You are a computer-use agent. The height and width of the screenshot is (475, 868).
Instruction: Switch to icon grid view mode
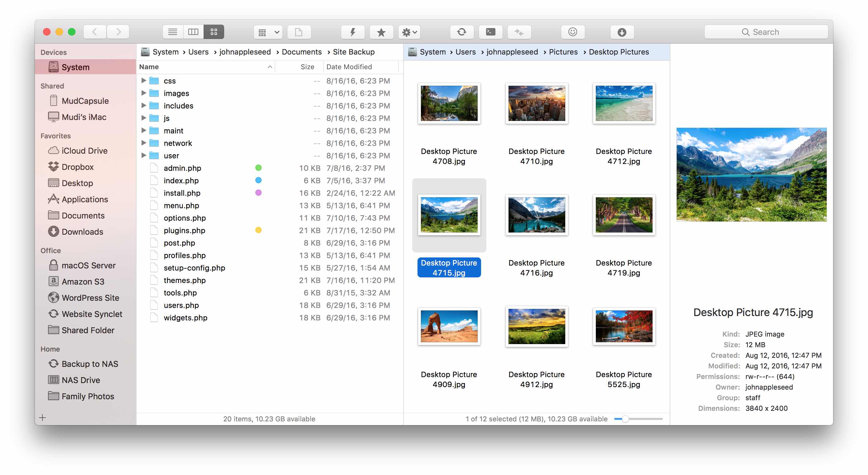click(214, 32)
